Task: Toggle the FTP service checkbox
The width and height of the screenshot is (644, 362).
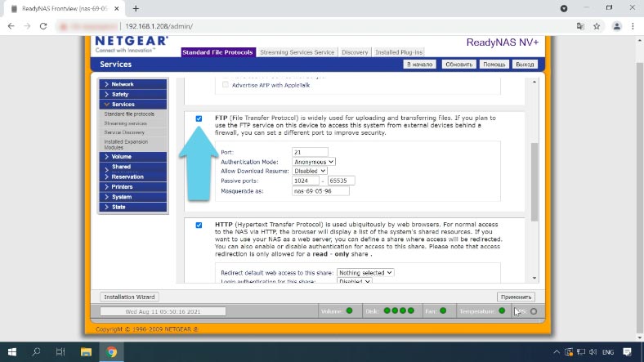Action: (199, 118)
